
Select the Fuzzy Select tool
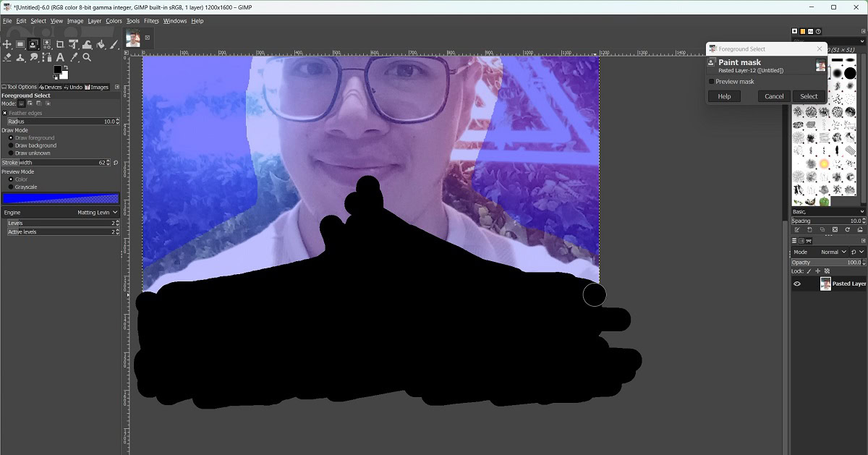tap(47, 45)
